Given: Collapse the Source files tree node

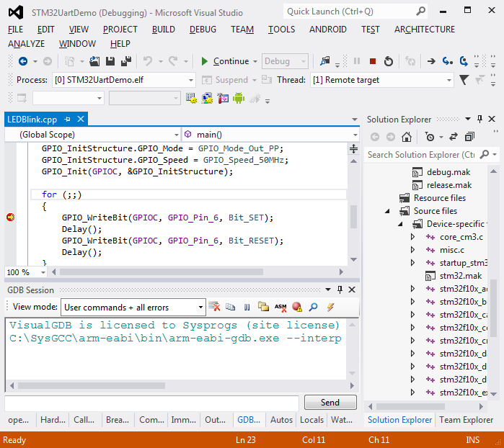Looking at the screenshot, I should coord(388,211).
